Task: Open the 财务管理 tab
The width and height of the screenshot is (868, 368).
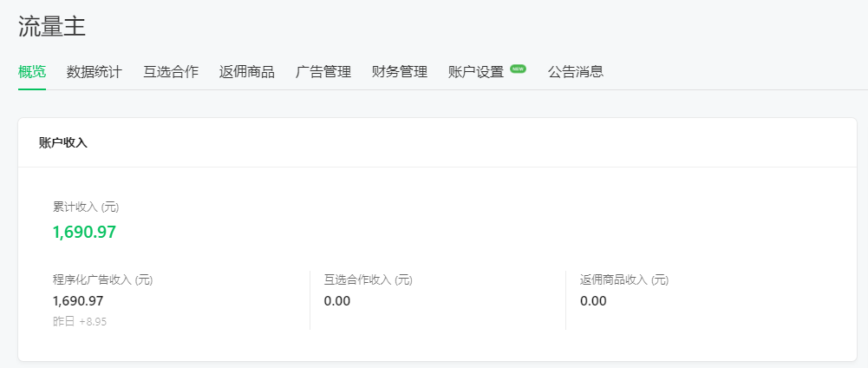Action: (400, 72)
